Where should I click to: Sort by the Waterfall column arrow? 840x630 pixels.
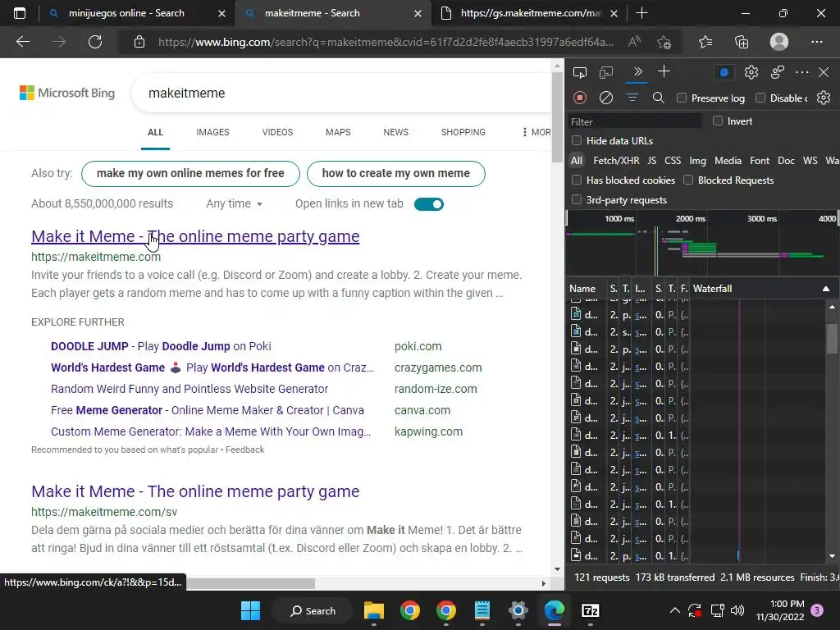825,289
